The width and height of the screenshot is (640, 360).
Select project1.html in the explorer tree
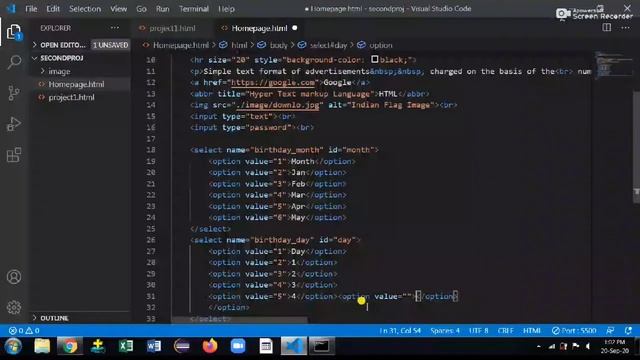pyautogui.click(x=71, y=98)
